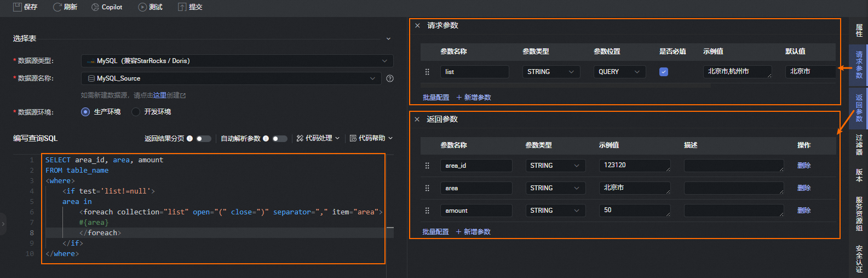The height and width of the screenshot is (278, 868).
Task: Delete the area_id return parameter
Action: click(804, 166)
